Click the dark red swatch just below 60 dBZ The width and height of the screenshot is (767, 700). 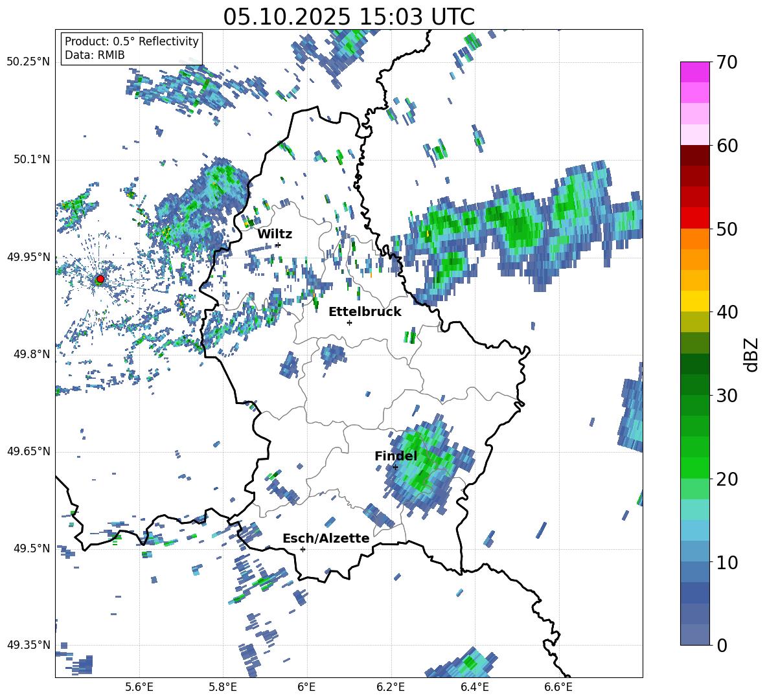694,155
